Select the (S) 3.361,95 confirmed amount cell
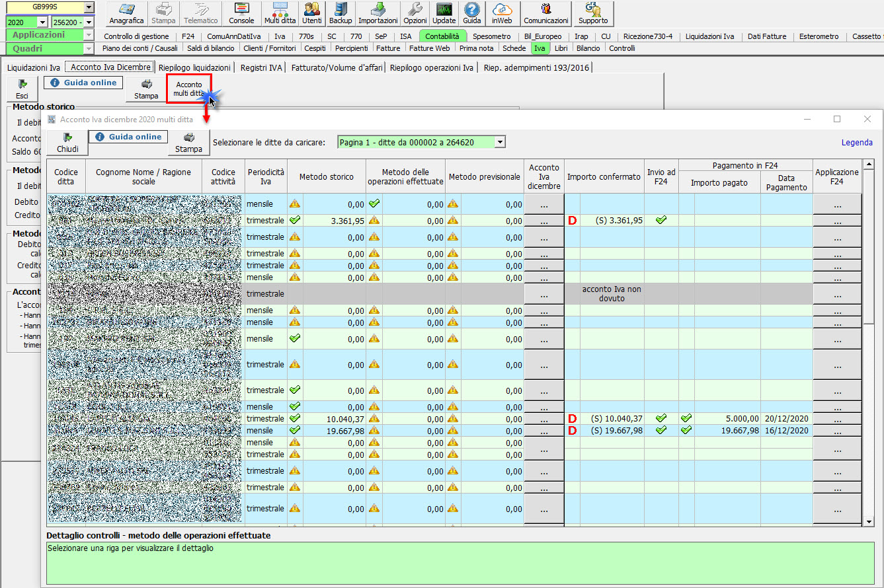This screenshot has height=588, width=884. click(612, 221)
